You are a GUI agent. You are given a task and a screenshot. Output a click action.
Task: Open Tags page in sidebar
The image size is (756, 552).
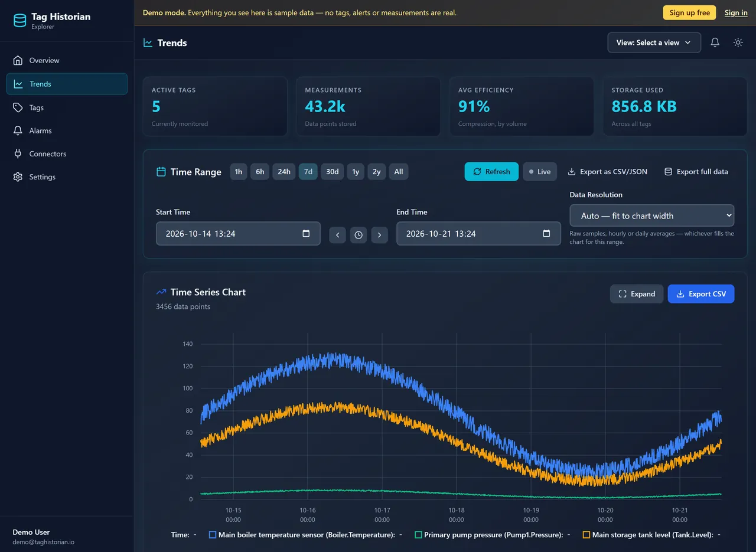pos(67,107)
